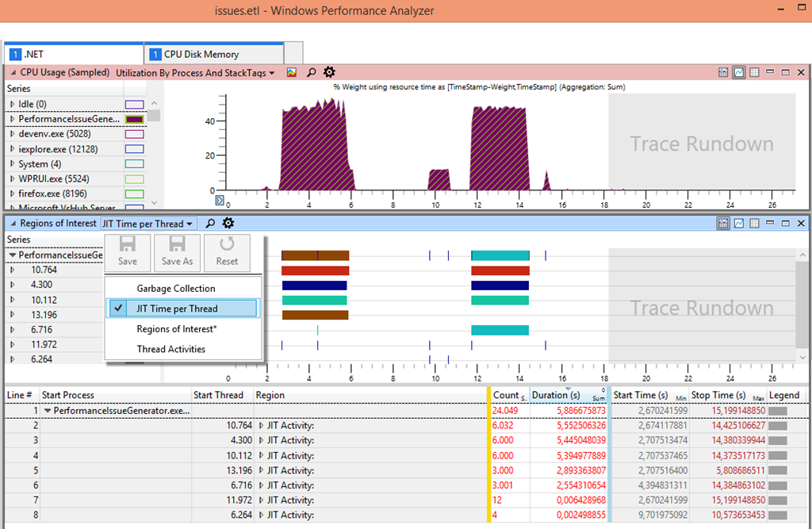Viewport: 812px width, 529px height.
Task: Collapse the CPU Usage (Sampled) panel header
Action: tap(13, 72)
